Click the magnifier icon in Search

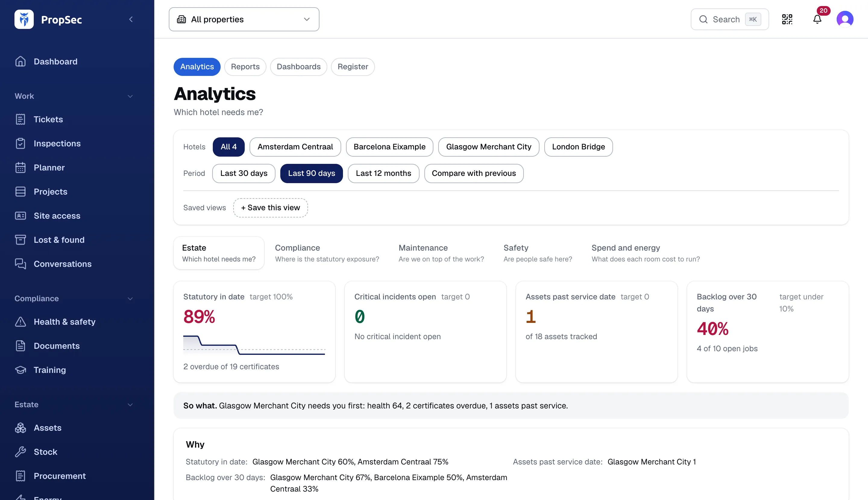(703, 19)
